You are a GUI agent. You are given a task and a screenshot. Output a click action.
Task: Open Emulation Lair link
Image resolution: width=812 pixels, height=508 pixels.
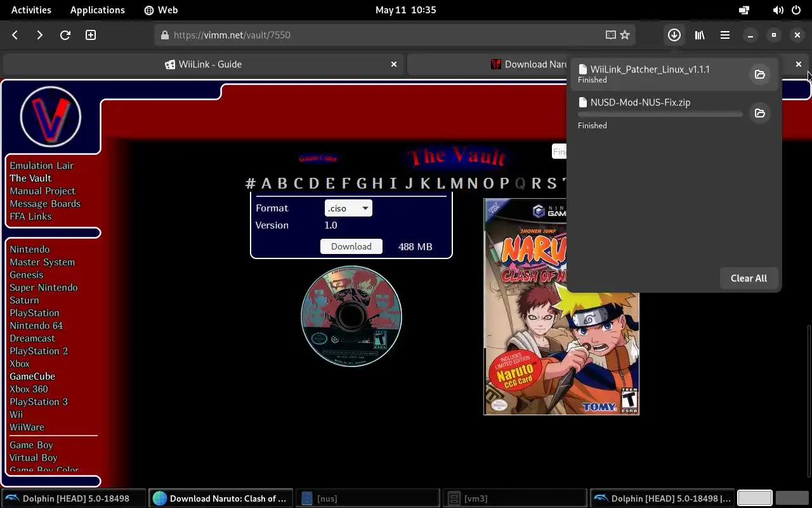(x=42, y=166)
